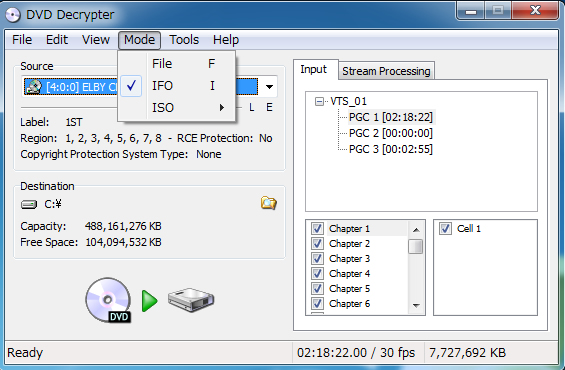Select PGC 2 [00:00:00] entry
The height and width of the screenshot is (370, 565).
[391, 133]
